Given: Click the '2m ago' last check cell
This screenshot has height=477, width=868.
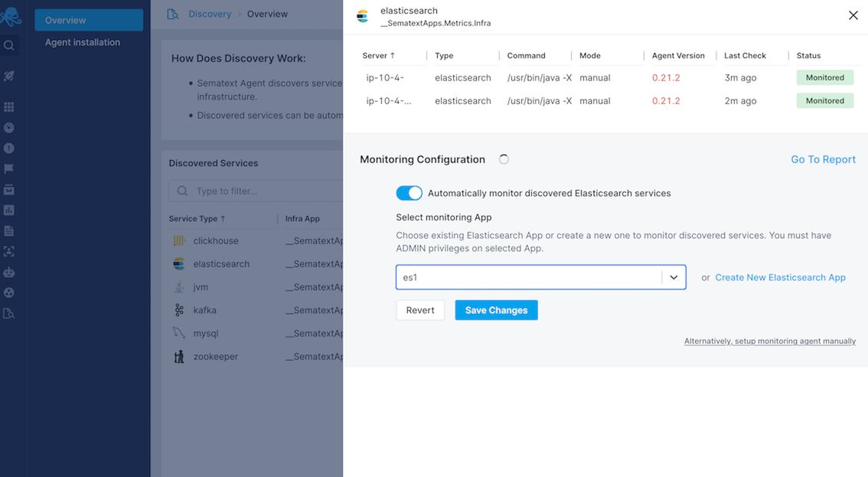Looking at the screenshot, I should (x=740, y=101).
